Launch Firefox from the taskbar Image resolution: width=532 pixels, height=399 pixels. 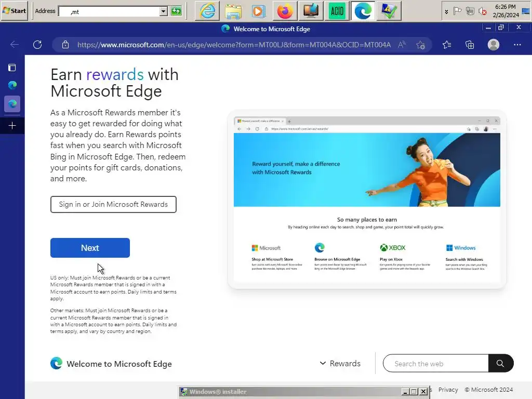click(285, 11)
